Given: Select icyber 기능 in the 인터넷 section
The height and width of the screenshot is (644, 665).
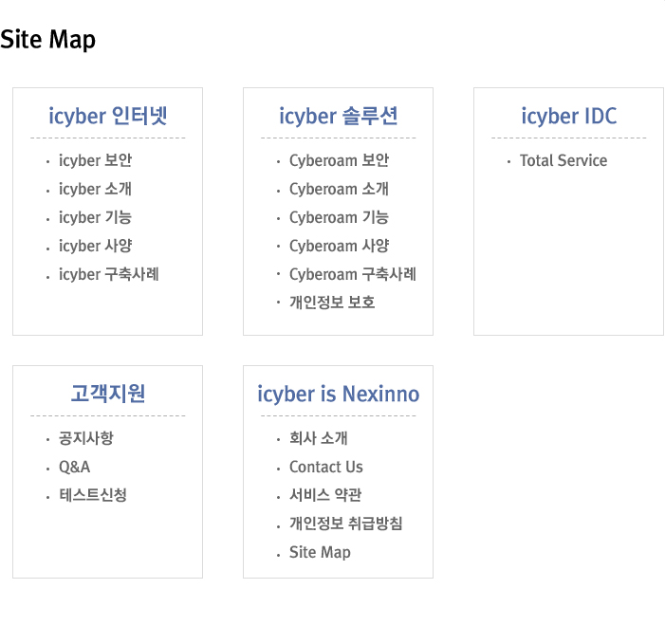Looking at the screenshot, I should 96,217.
